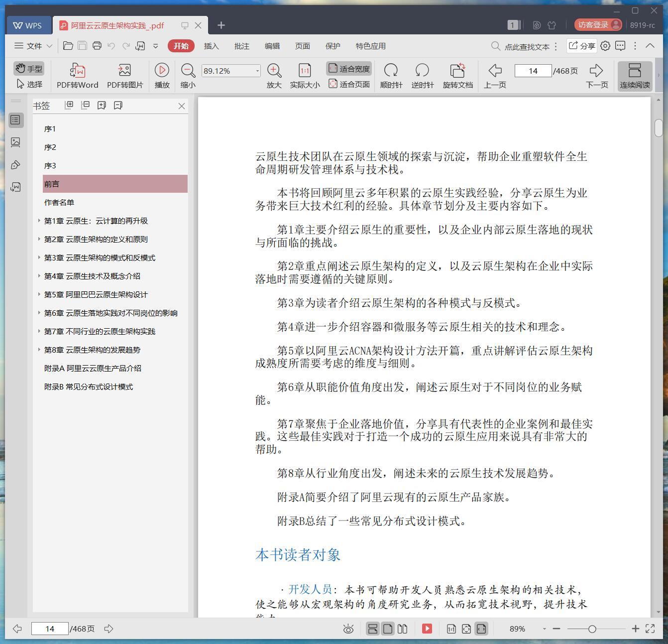Open the 文件 menu
This screenshot has width=668, height=644.
coord(33,46)
